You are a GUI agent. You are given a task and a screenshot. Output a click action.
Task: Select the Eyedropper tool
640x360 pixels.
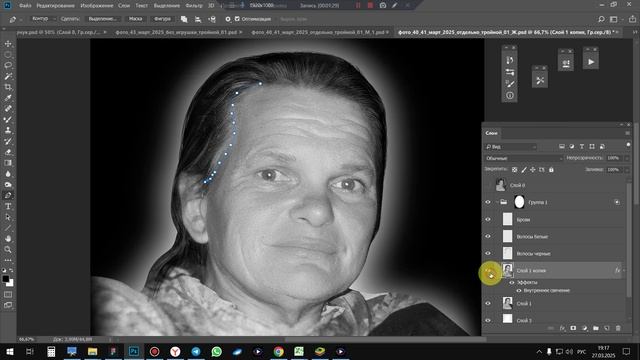pos(8,98)
